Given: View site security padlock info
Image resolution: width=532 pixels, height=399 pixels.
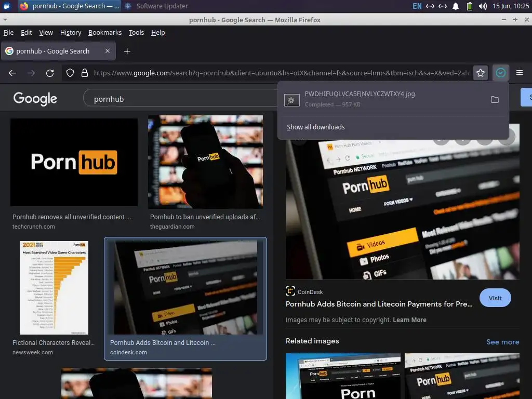Looking at the screenshot, I should pyautogui.click(x=85, y=73).
